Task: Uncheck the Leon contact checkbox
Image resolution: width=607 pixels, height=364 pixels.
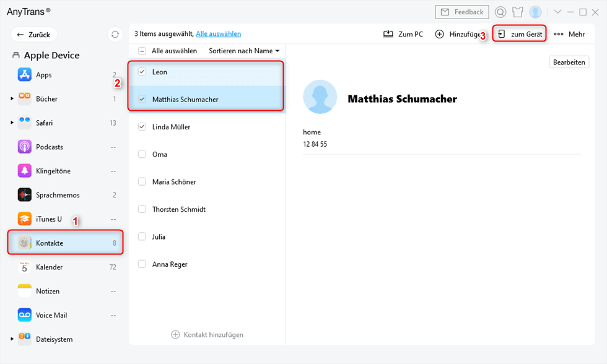Action: 142,72
